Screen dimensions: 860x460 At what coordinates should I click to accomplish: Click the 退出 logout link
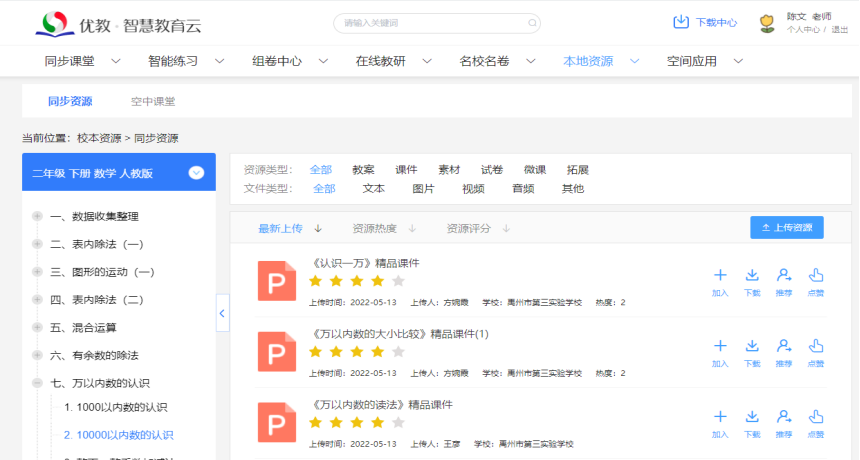(839, 30)
